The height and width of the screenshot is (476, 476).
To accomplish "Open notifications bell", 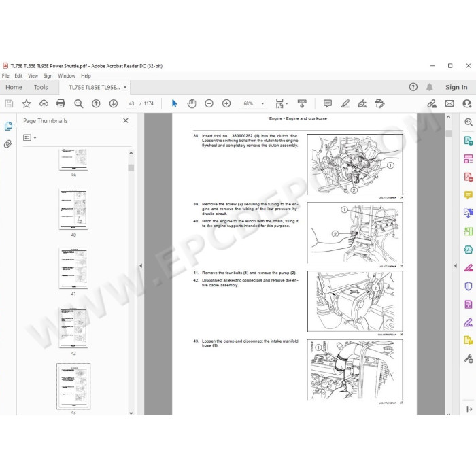I will coord(429,87).
